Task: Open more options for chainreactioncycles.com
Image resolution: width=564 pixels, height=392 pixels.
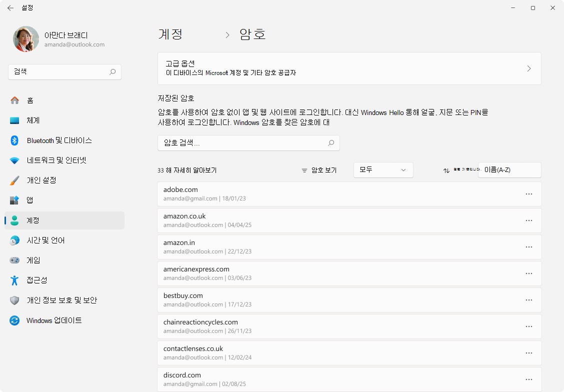Action: pos(529,326)
